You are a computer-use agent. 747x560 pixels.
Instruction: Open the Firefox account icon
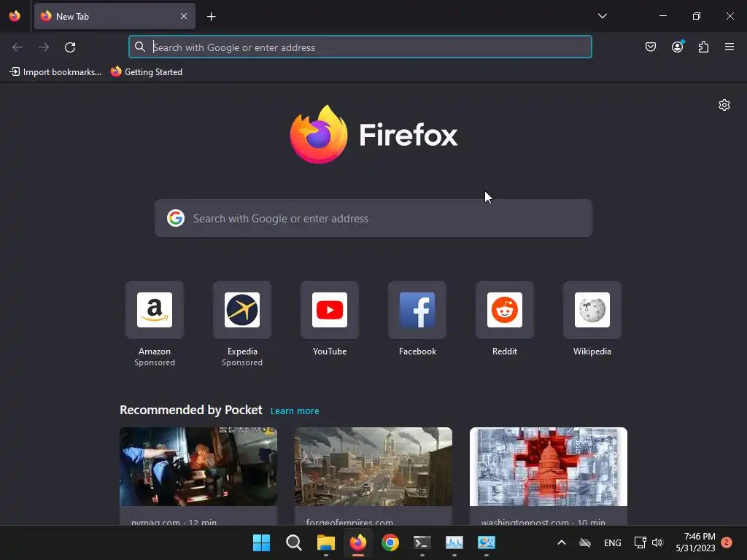click(677, 47)
